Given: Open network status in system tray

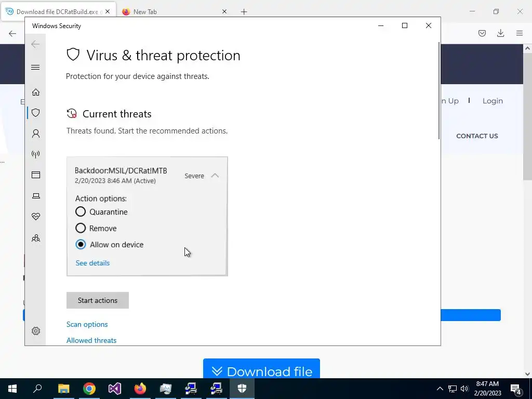Looking at the screenshot, I should pyautogui.click(x=453, y=389).
